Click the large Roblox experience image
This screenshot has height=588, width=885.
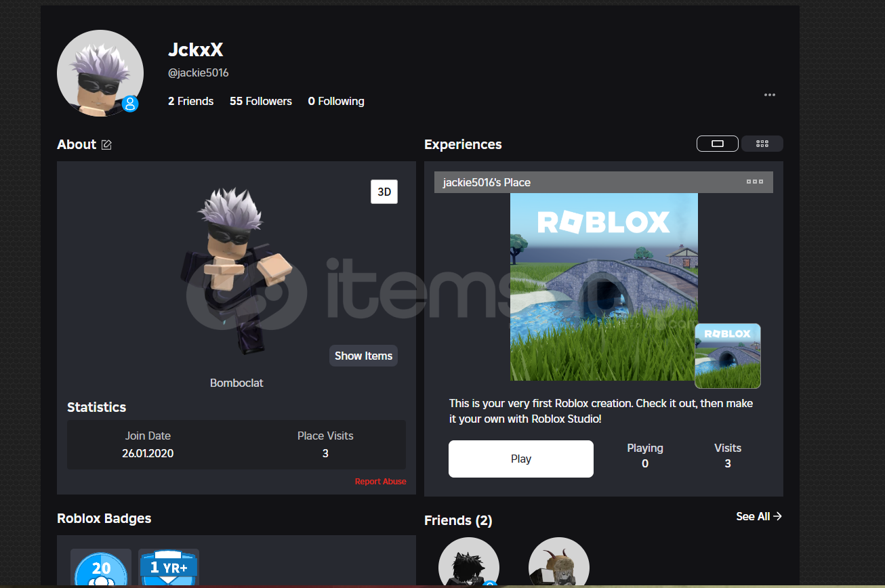point(604,287)
